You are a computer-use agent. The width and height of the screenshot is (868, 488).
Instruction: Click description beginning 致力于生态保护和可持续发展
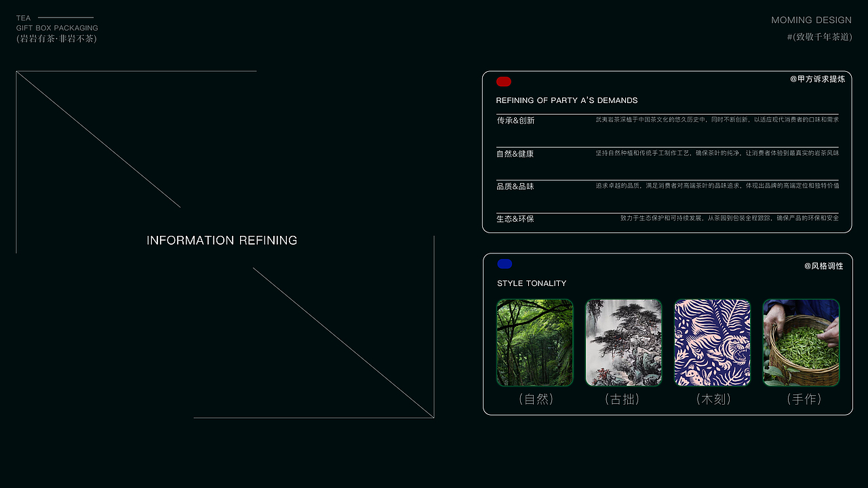pyautogui.click(x=730, y=218)
